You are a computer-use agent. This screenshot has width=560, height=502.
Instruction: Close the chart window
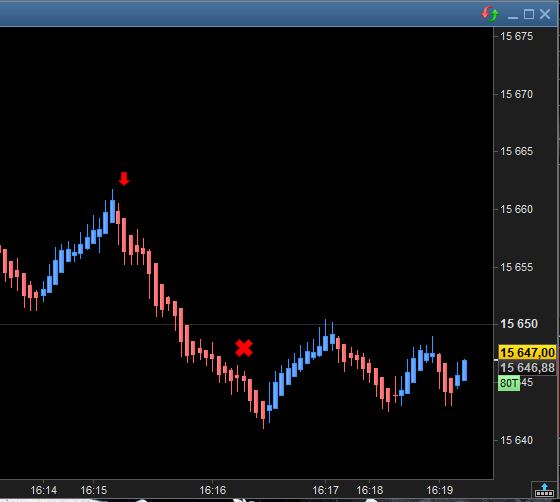[x=545, y=14]
